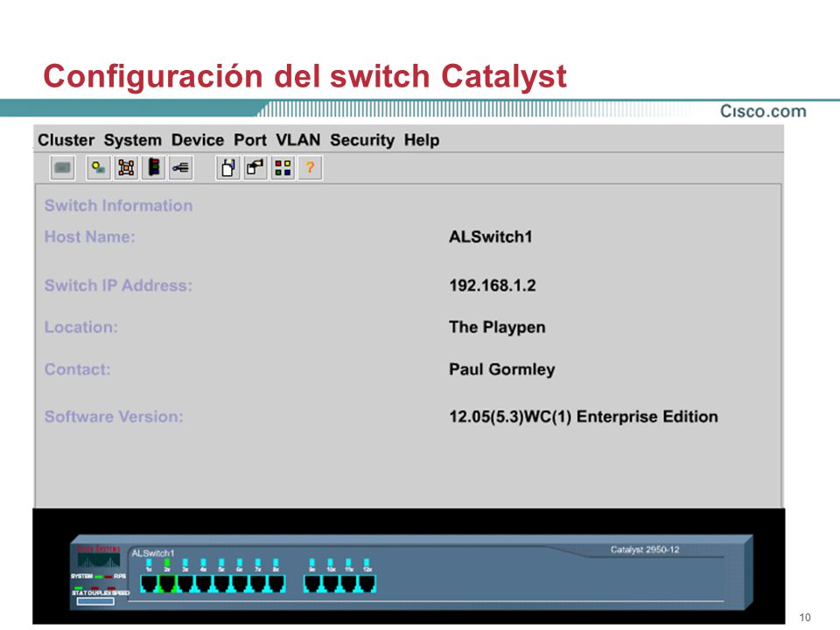Select port 9x on the switch
The height and width of the screenshot is (630, 840).
tap(312, 584)
